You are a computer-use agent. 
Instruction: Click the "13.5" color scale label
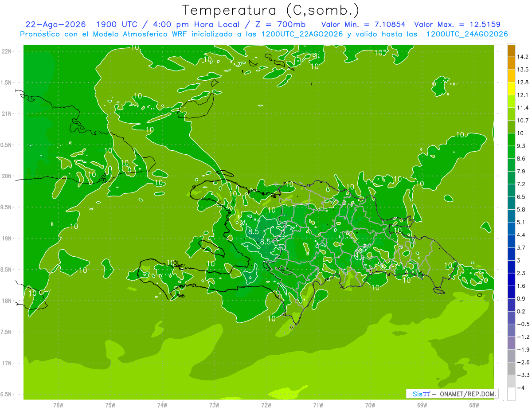point(523,70)
